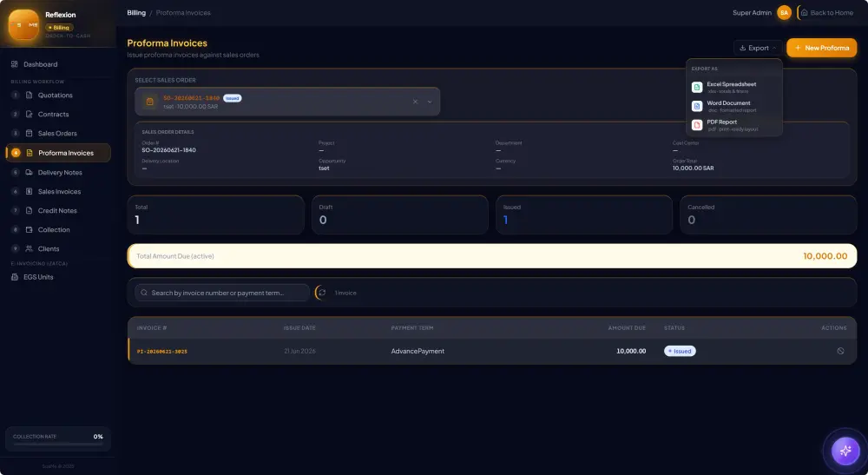Toggle the Export dropdown button
The height and width of the screenshot is (475, 868).
point(758,48)
